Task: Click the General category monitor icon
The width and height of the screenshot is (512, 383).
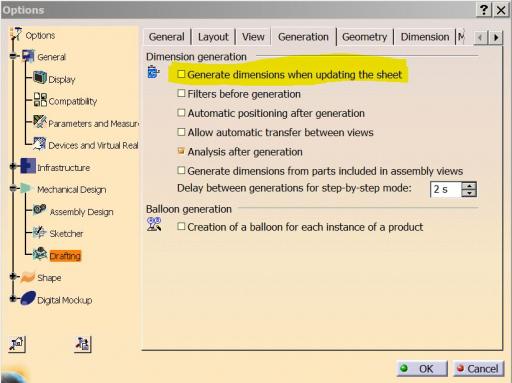Action: 28,56
